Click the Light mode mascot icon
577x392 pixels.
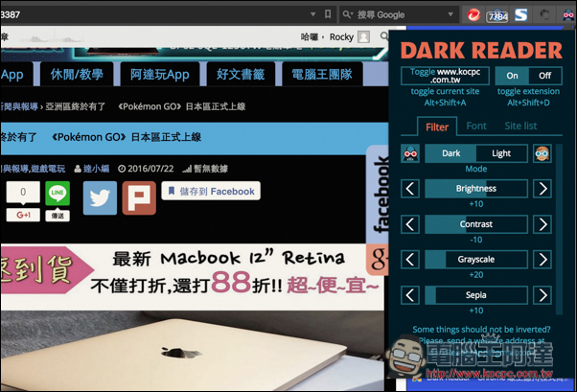click(x=542, y=153)
